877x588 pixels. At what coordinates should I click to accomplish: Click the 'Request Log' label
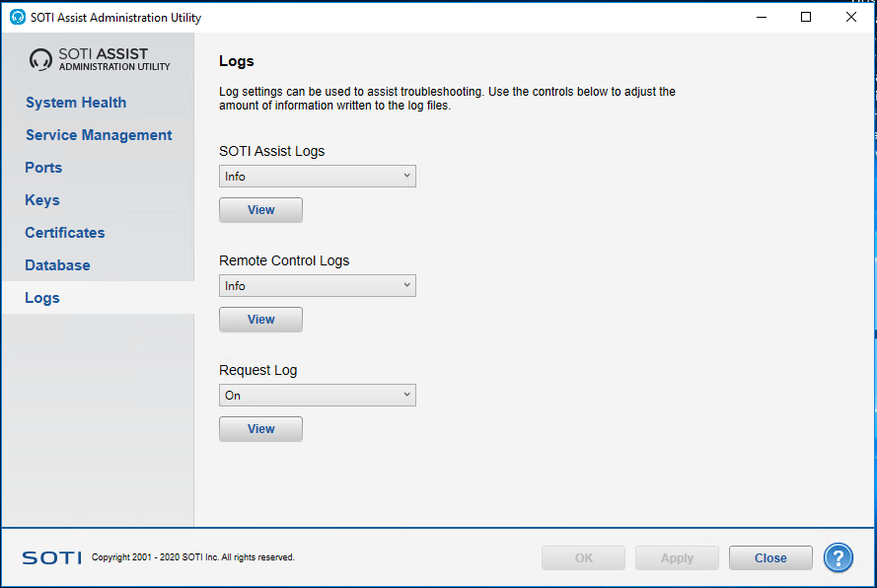pyautogui.click(x=257, y=370)
